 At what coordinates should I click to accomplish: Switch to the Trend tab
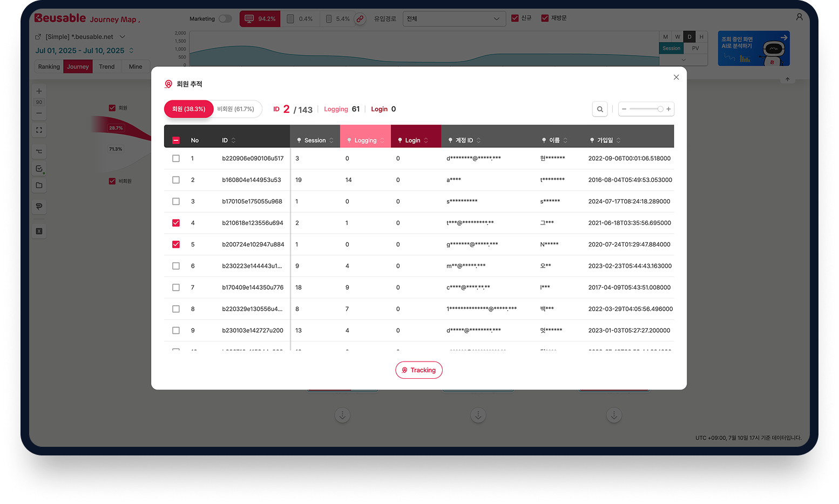click(107, 67)
